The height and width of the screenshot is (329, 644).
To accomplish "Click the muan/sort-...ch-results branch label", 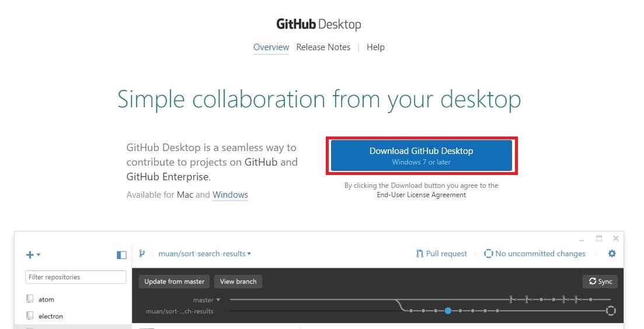I will coord(179,311).
